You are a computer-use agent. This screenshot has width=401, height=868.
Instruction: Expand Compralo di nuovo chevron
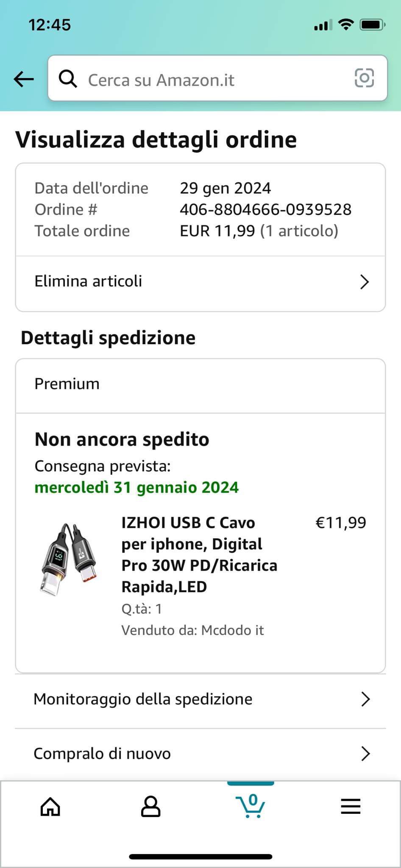click(365, 754)
